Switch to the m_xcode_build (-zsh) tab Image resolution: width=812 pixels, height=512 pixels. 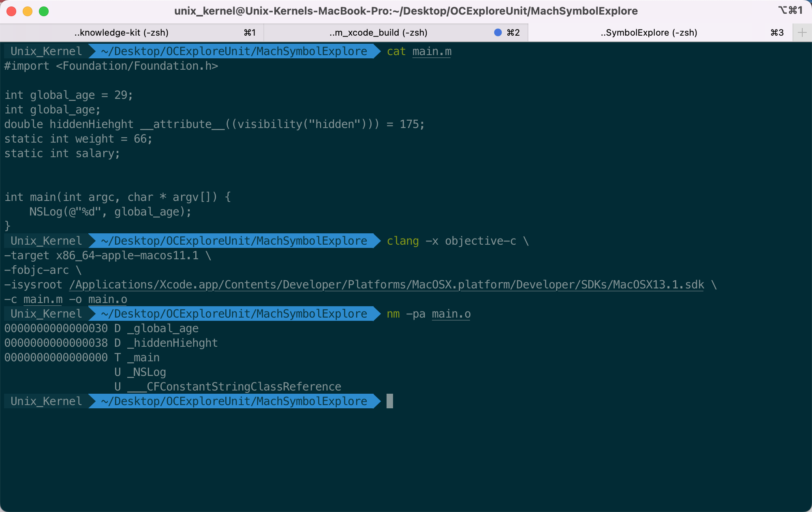(396, 32)
